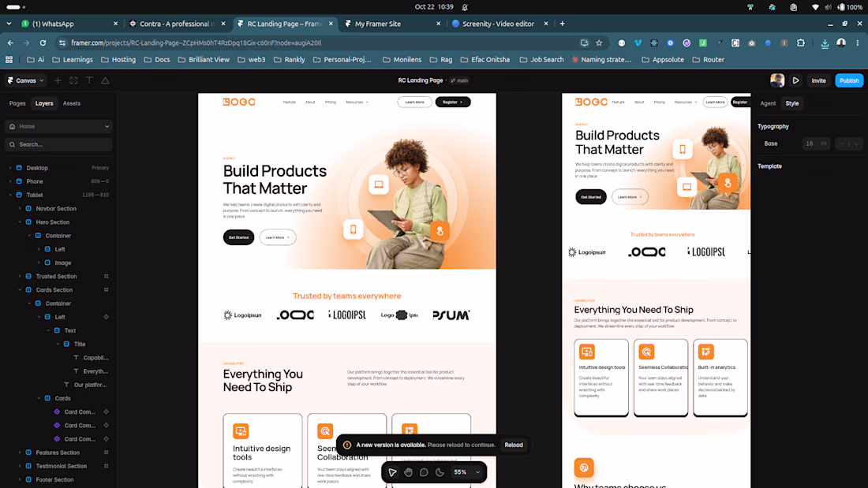Open the 55% zoom level dropdown
Viewport: 868px width, 488px height.
tap(466, 472)
